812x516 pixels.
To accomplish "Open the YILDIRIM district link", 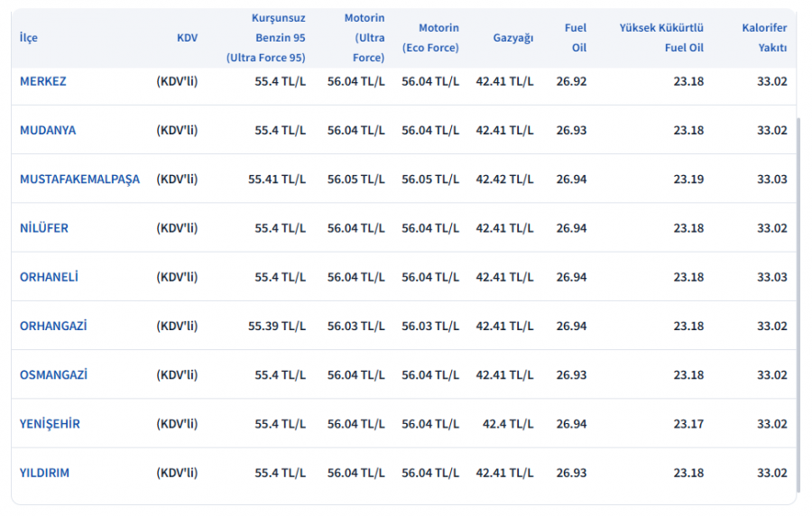I will click(x=44, y=473).
